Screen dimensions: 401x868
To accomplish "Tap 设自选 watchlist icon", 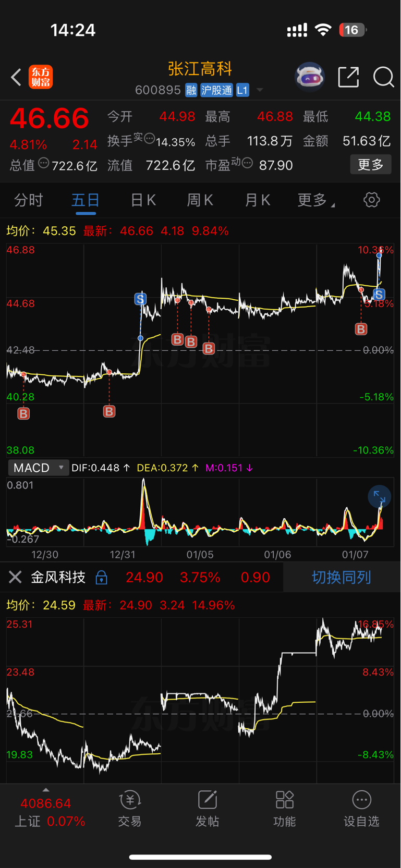I will (x=361, y=809).
